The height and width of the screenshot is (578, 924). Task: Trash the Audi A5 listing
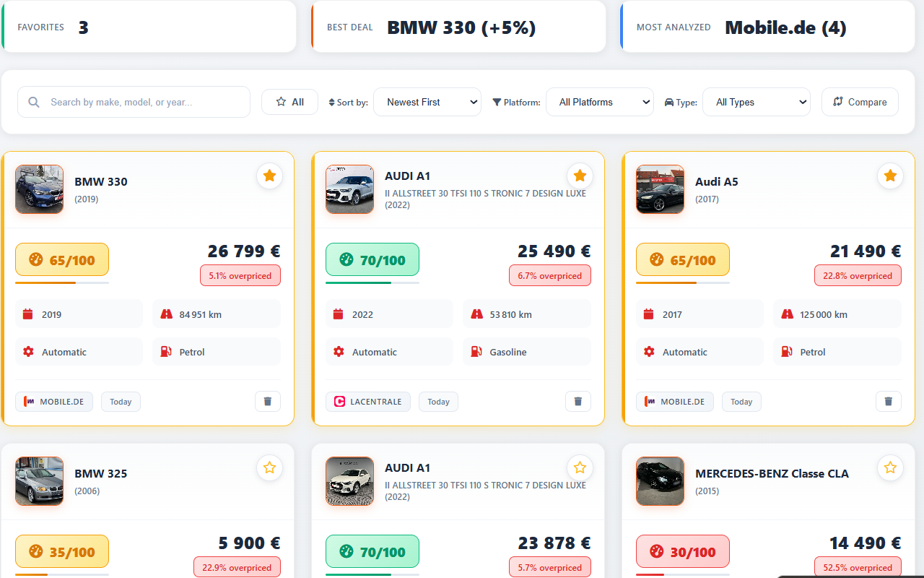coord(889,401)
